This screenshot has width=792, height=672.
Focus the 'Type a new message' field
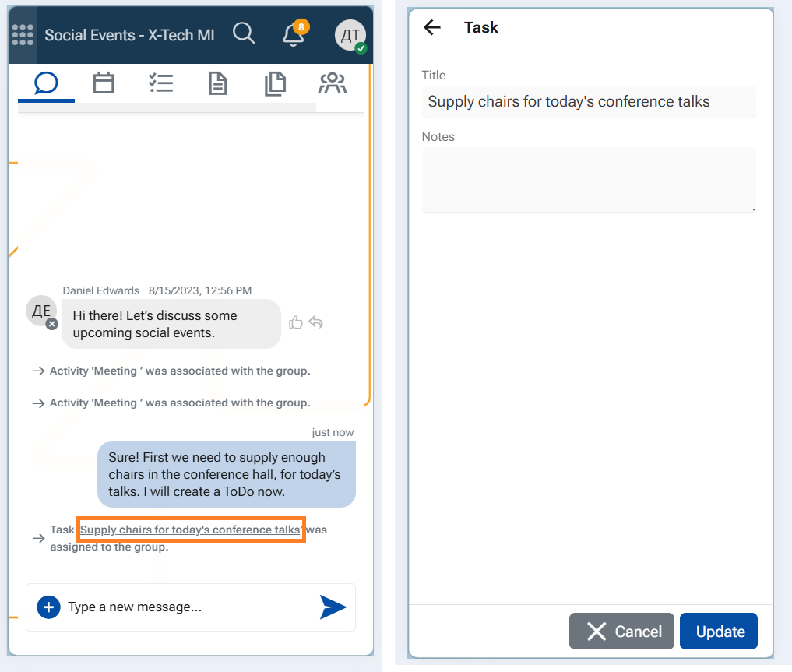click(x=187, y=607)
